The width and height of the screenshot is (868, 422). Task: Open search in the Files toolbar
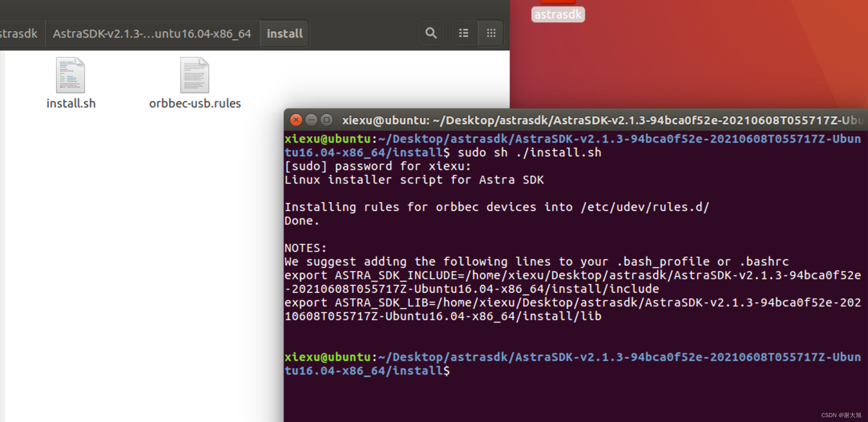point(431,33)
